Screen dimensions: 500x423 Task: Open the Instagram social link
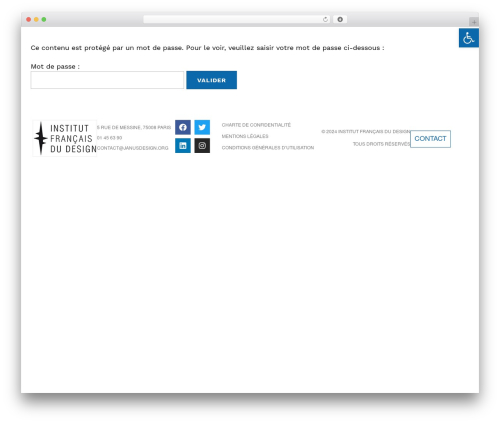(x=202, y=146)
